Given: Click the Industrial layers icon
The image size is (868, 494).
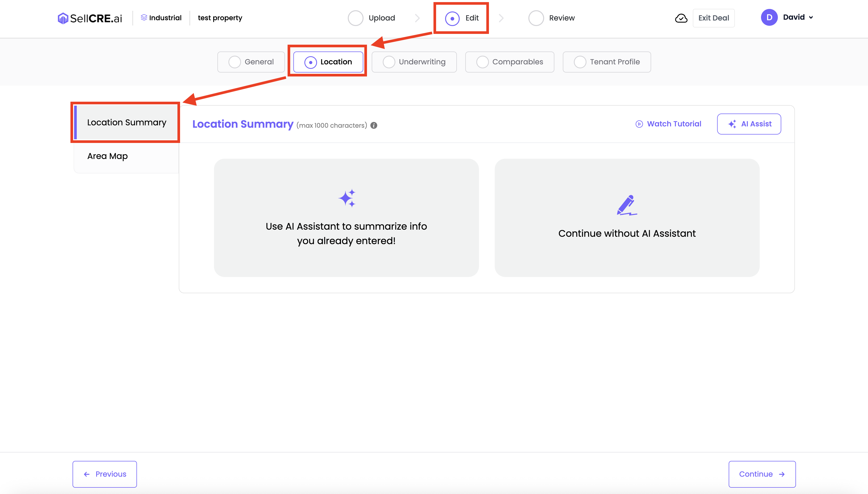Looking at the screenshot, I should 144,17.
